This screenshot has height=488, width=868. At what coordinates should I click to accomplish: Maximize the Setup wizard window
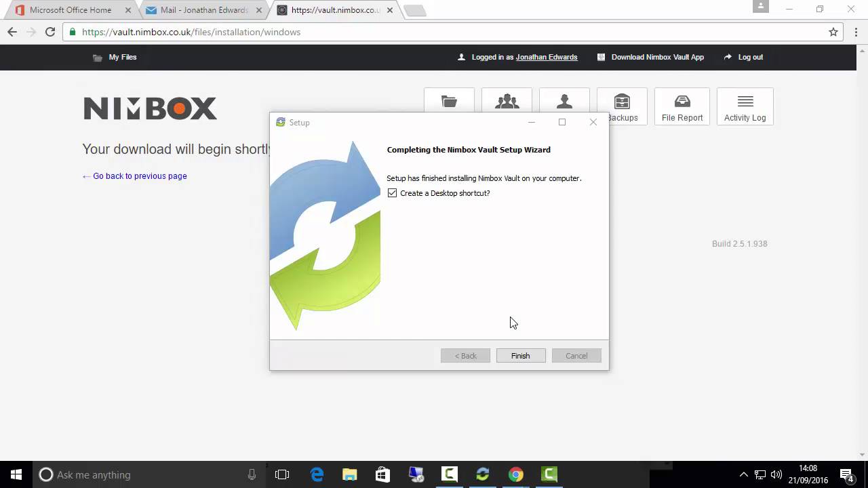point(562,122)
